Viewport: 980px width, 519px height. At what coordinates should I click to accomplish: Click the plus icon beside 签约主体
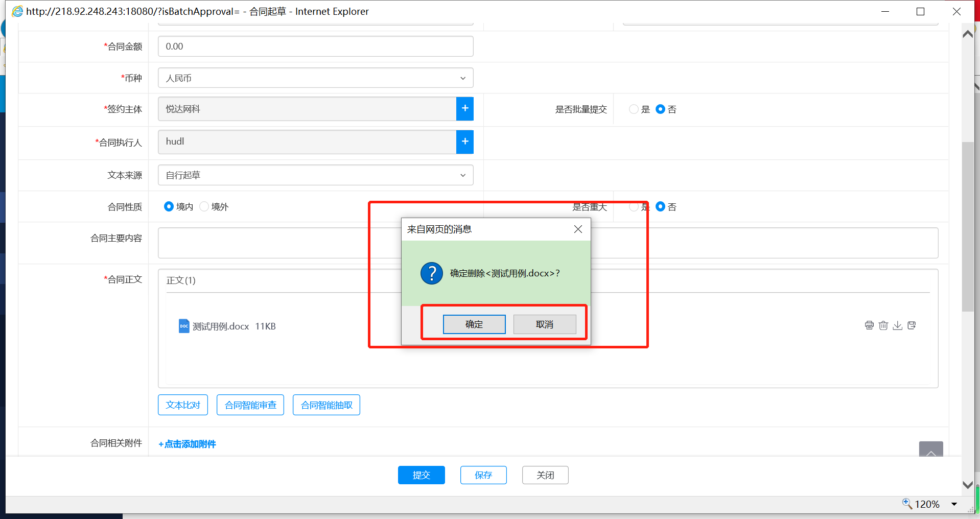(x=465, y=109)
